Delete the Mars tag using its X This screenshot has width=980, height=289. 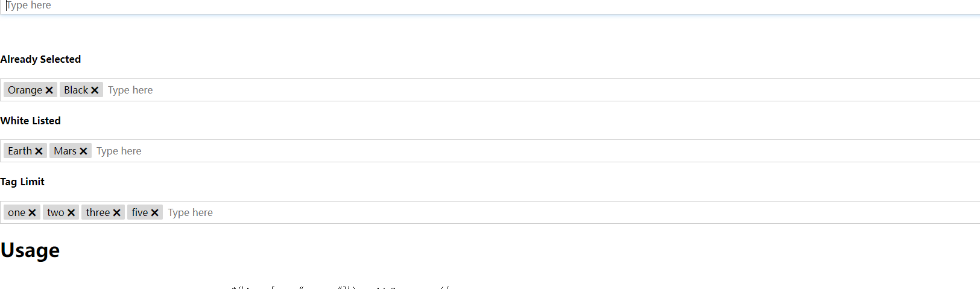[83, 151]
